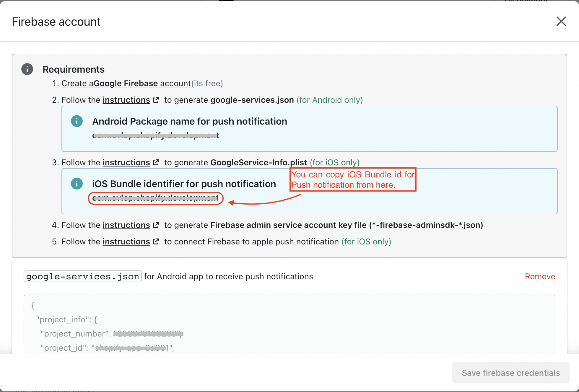579x392 pixels.
Task: Click the Requirements info icon
Action: pos(27,69)
